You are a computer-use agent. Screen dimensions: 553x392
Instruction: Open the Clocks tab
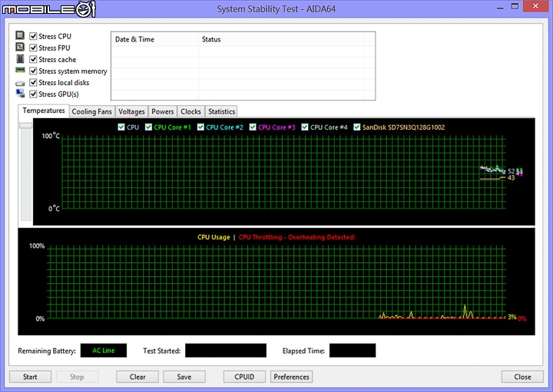coord(190,112)
